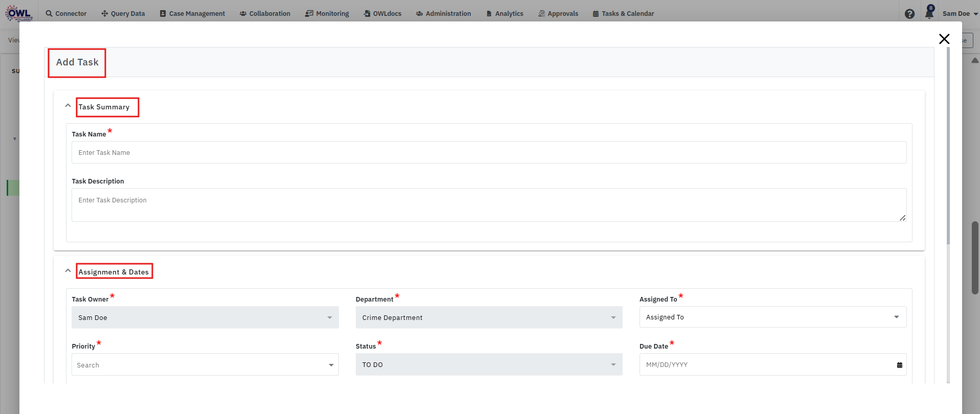Screen dimensions: 980x414
Task: Open the Connector menu
Action: (x=66, y=13)
